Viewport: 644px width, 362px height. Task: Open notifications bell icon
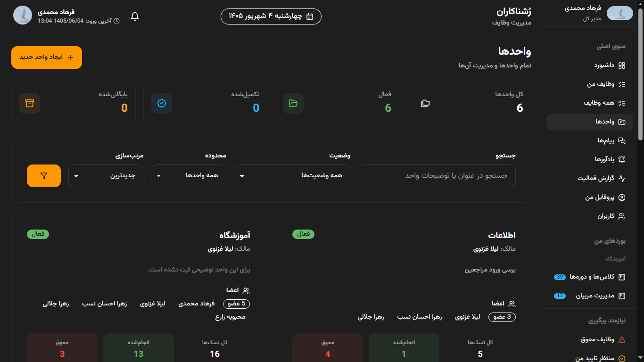pos(135,16)
